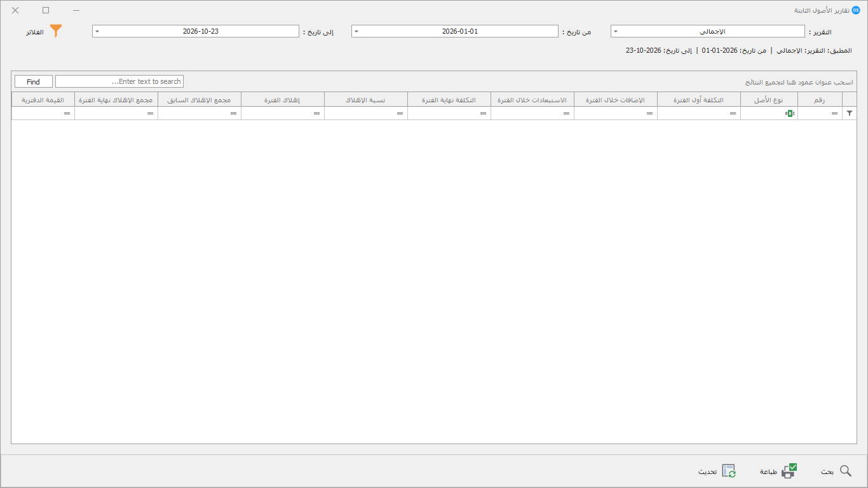Screen dimensions: 868x488
Task: Click the الاستبعادات خلال الفترة column header
Action: click(x=532, y=100)
